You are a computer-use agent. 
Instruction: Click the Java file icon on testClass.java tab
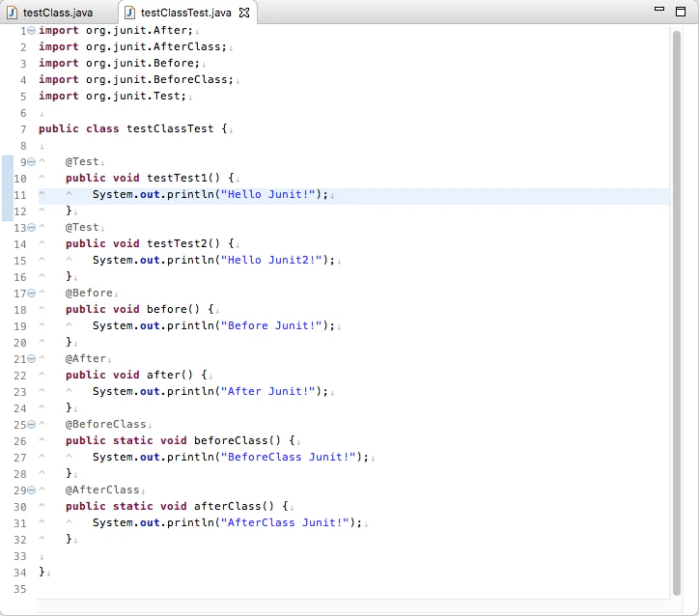coord(12,13)
